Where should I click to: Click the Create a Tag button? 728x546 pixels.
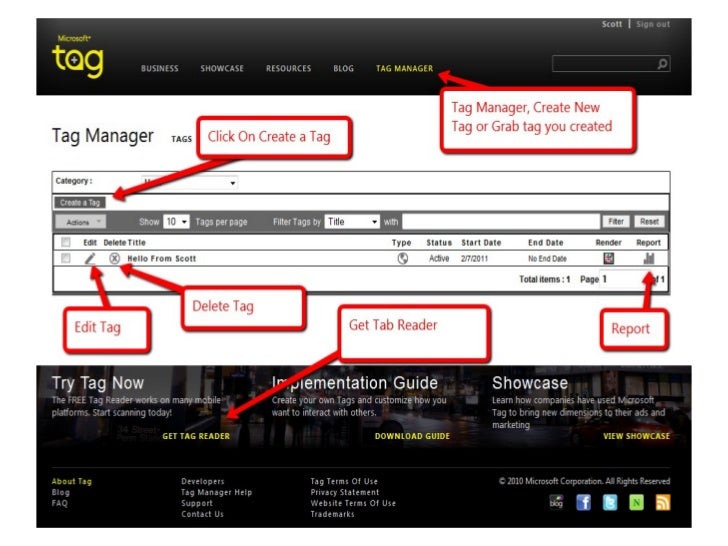click(80, 202)
